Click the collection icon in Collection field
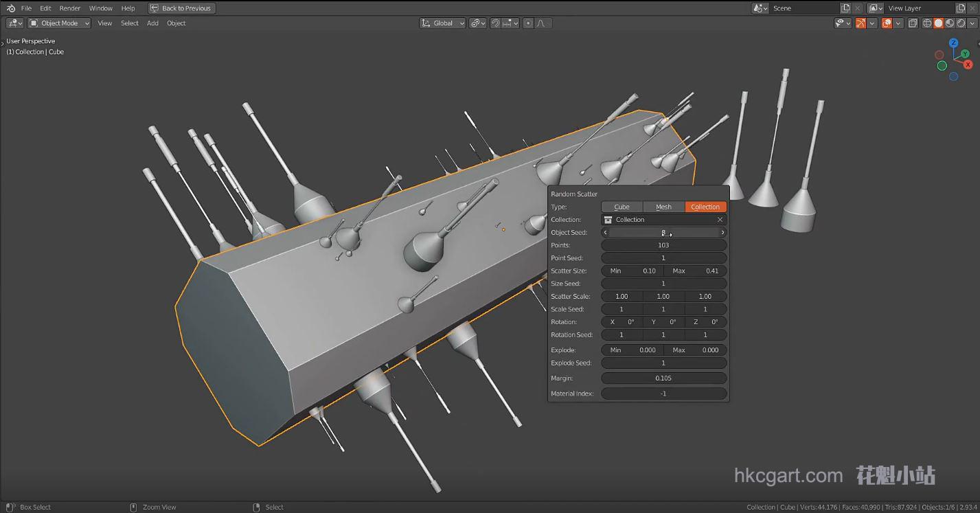980x513 pixels. click(x=608, y=220)
